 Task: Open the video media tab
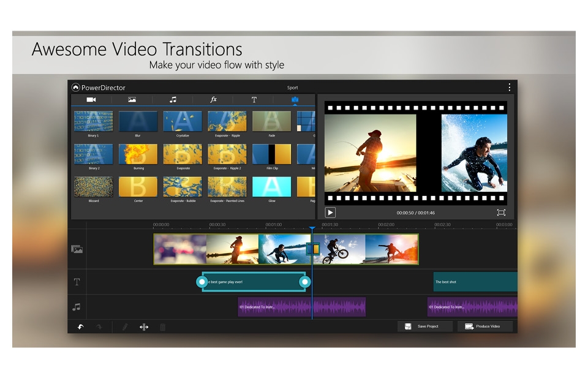click(91, 99)
